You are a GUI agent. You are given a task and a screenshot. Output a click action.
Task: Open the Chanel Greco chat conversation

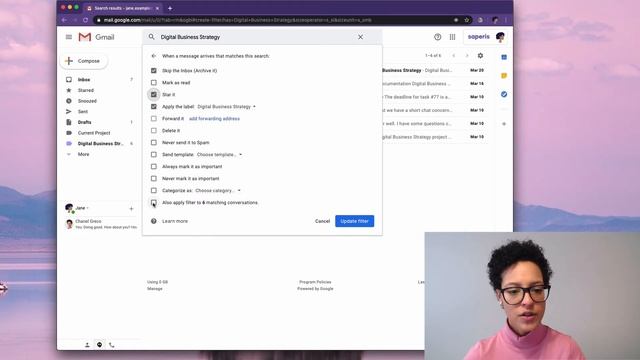point(101,224)
